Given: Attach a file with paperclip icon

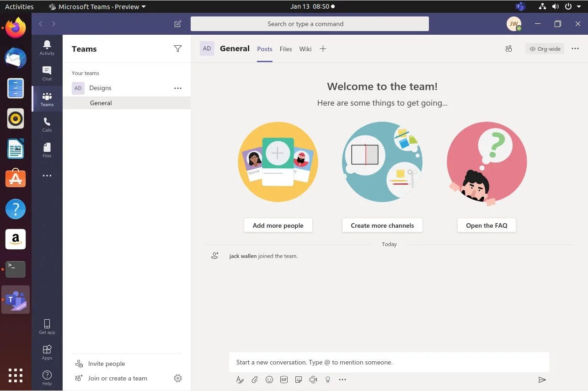Looking at the screenshot, I should click(255, 380).
